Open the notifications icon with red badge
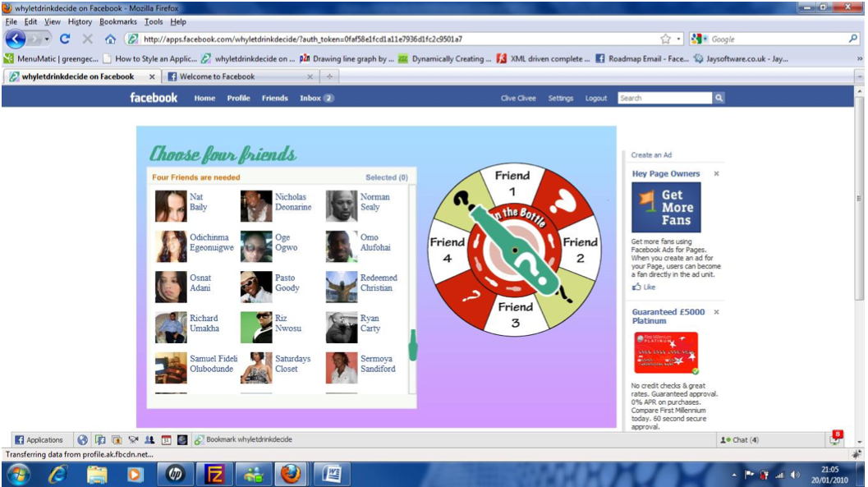This screenshot has height=487, width=868. (x=835, y=439)
